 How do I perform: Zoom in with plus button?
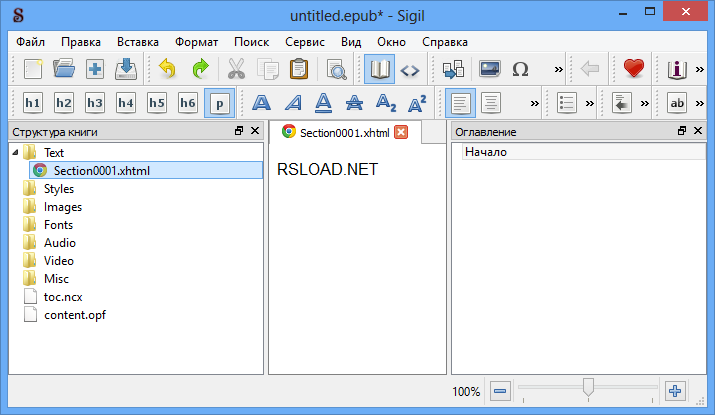point(675,391)
